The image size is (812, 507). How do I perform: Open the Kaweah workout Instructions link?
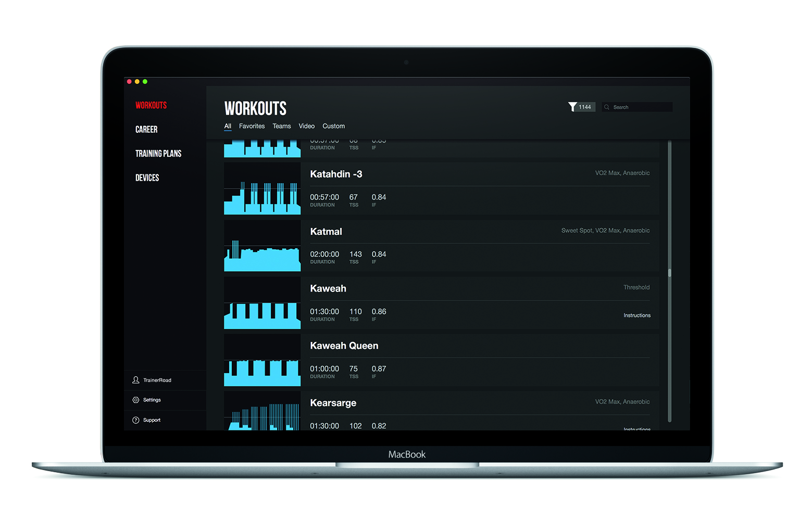point(637,315)
